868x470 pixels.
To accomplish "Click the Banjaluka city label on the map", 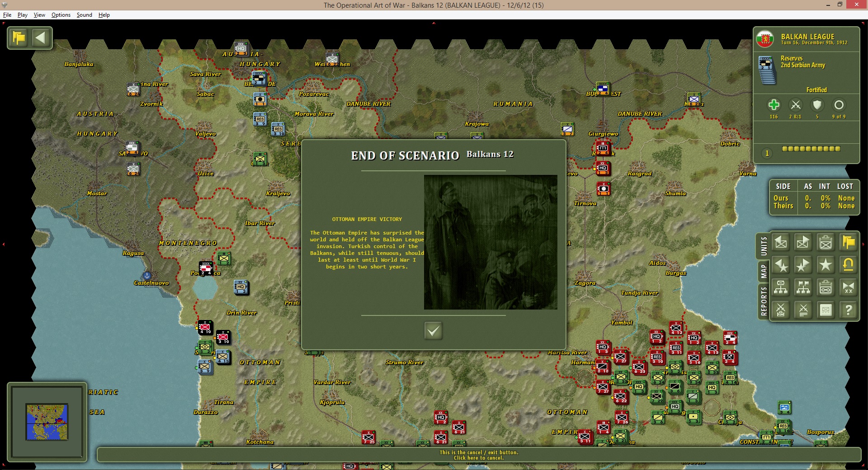I will point(79,64).
